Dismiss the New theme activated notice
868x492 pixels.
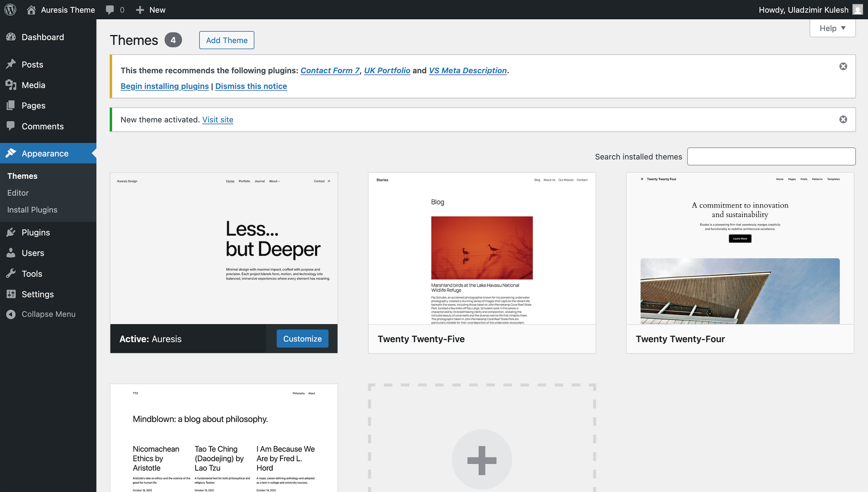(x=843, y=119)
